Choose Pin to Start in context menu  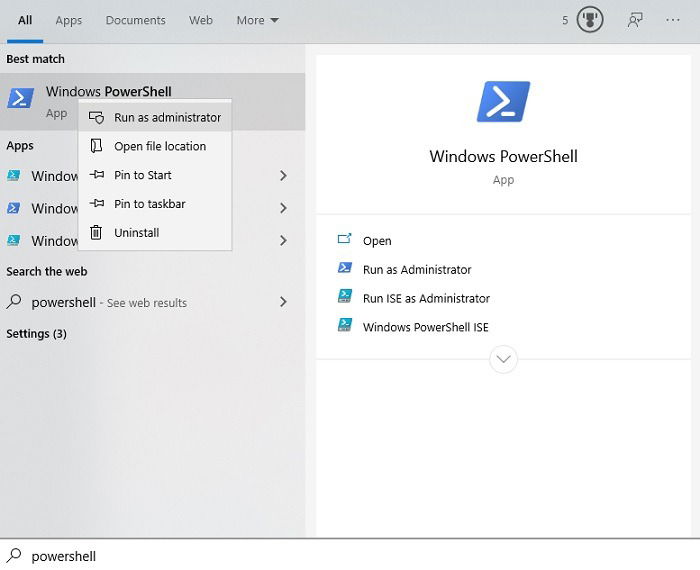click(155, 175)
